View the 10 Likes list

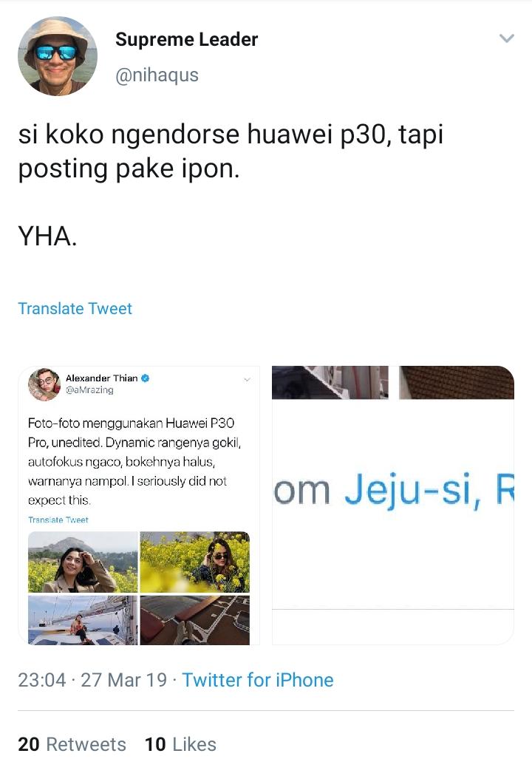coord(180,744)
